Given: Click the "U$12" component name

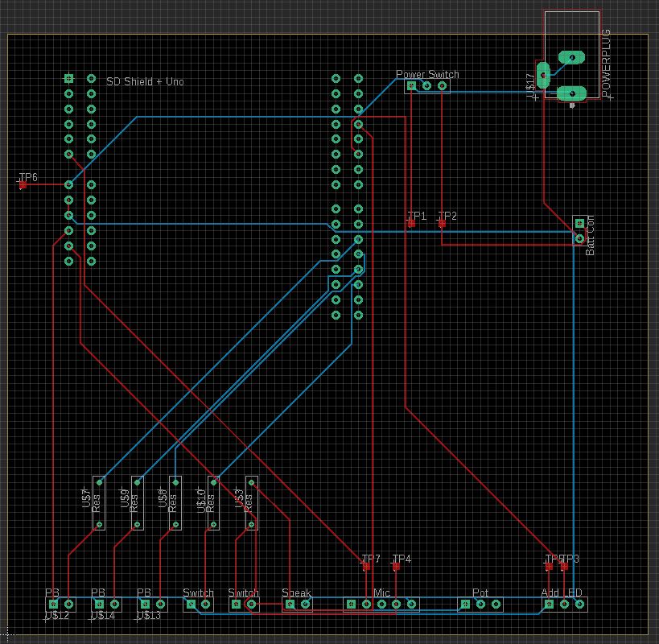Looking at the screenshot, I should tap(57, 615).
